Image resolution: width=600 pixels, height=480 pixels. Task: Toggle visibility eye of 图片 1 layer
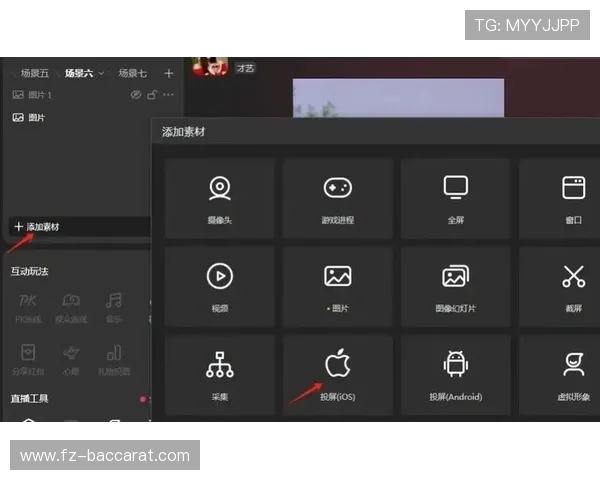136,95
